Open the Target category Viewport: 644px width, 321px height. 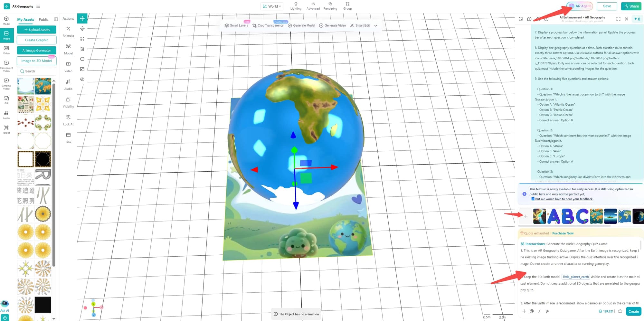pyautogui.click(x=6, y=129)
